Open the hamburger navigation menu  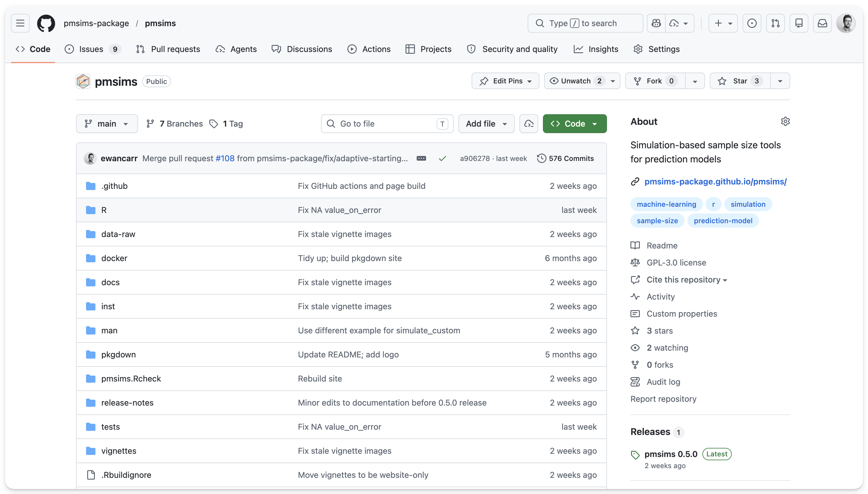click(x=20, y=23)
